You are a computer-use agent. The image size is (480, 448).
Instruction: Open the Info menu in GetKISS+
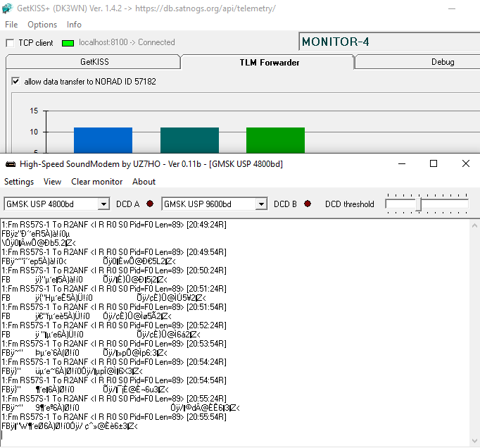(74, 25)
